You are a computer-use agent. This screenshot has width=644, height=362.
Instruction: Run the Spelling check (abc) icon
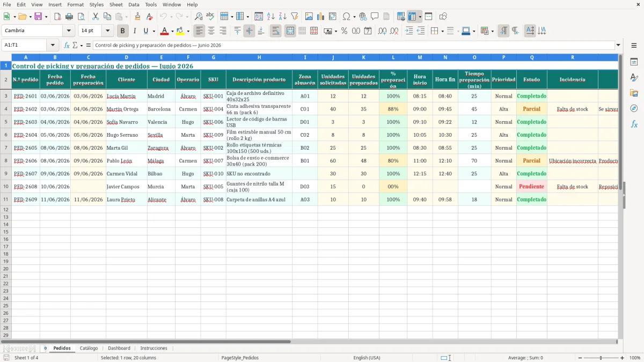(210, 17)
